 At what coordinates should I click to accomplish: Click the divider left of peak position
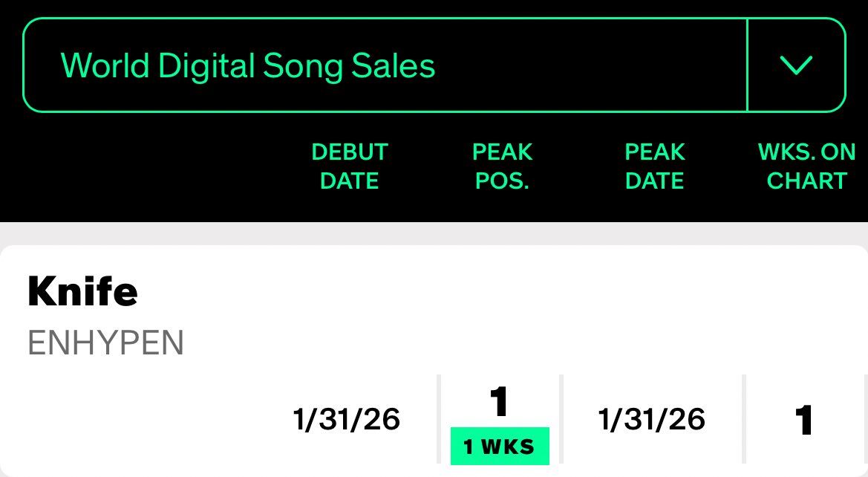pos(440,421)
